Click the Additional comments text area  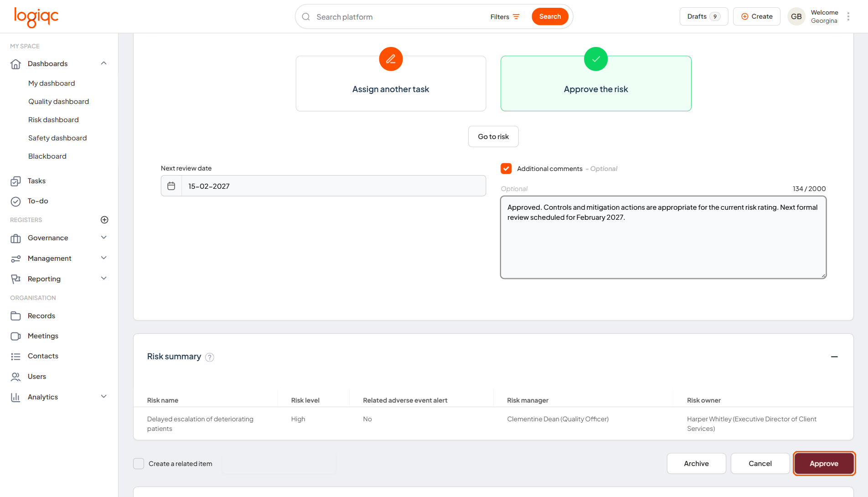[x=663, y=238]
